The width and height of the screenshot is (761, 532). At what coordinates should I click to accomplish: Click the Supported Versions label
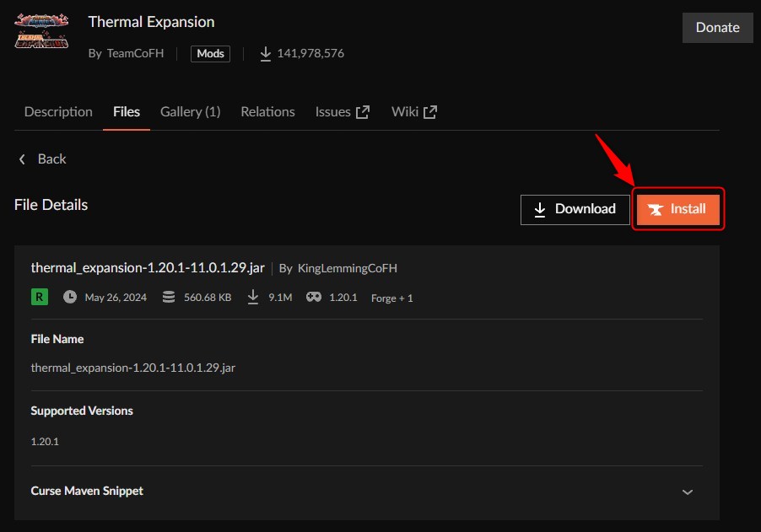pyautogui.click(x=82, y=411)
